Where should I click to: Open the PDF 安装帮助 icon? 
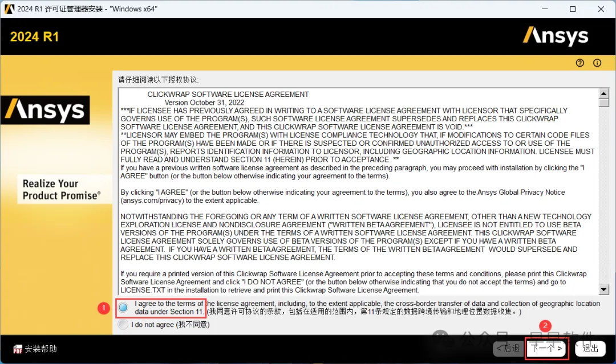tap(18, 349)
